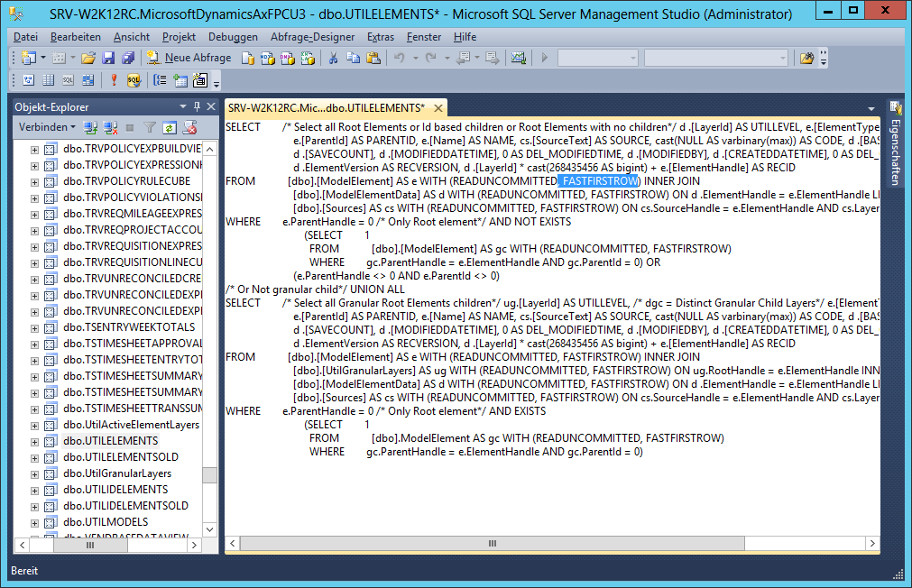Toggle the SQL pane visibility icon
Screen dimensions: 912x588
click(x=69, y=79)
